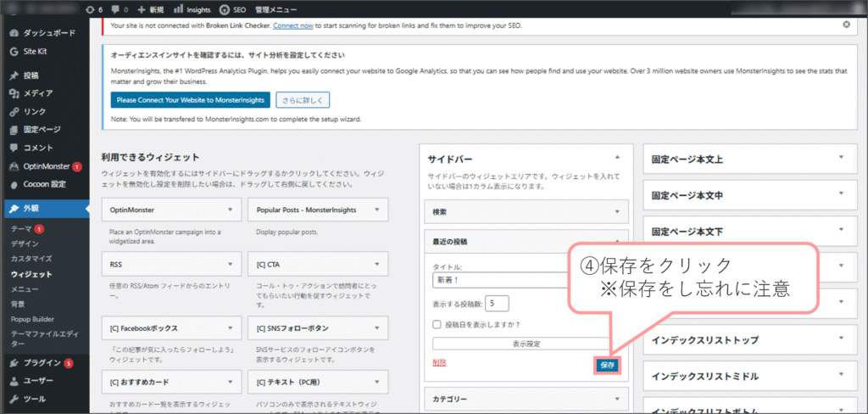This screenshot has width=868, height=414.
Task: Collapse the サイドバー widget area
Action: tap(617, 158)
